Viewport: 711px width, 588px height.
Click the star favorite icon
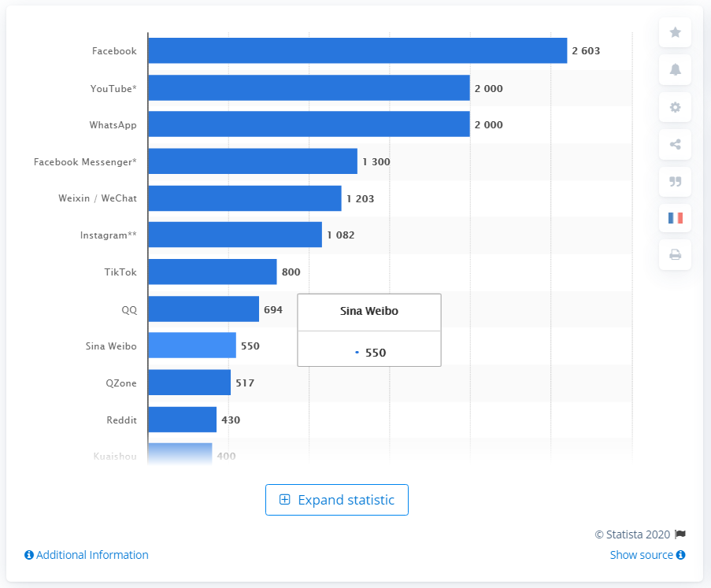pyautogui.click(x=676, y=32)
